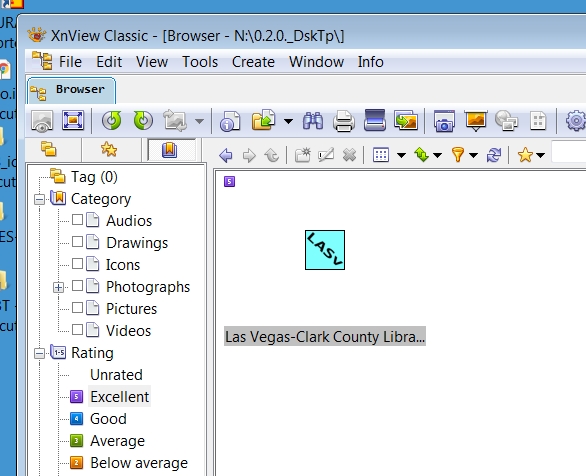Click the rotate right green arrow icon

(x=143, y=121)
